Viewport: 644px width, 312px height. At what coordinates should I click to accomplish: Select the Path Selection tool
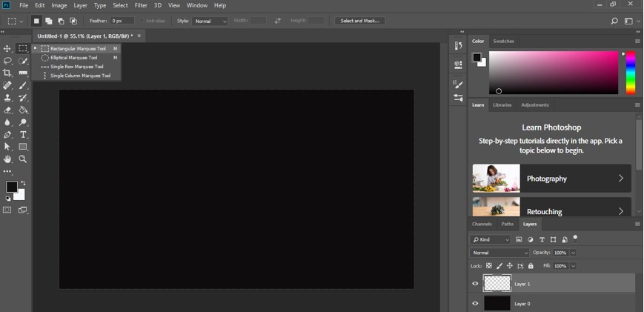click(x=7, y=147)
